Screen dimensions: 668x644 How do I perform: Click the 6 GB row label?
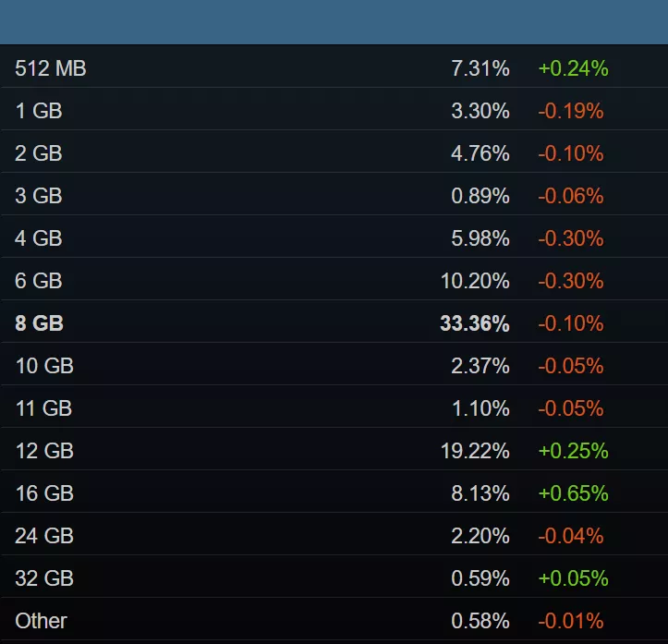39,281
